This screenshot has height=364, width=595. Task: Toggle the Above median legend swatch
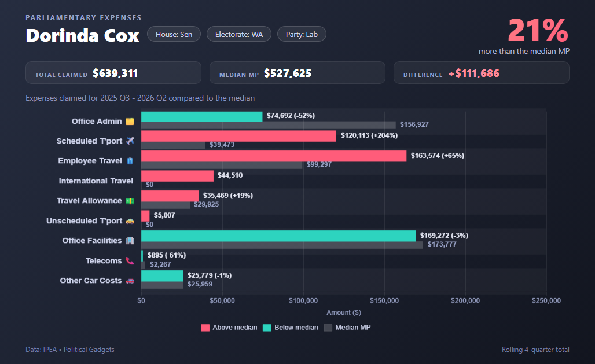click(205, 328)
